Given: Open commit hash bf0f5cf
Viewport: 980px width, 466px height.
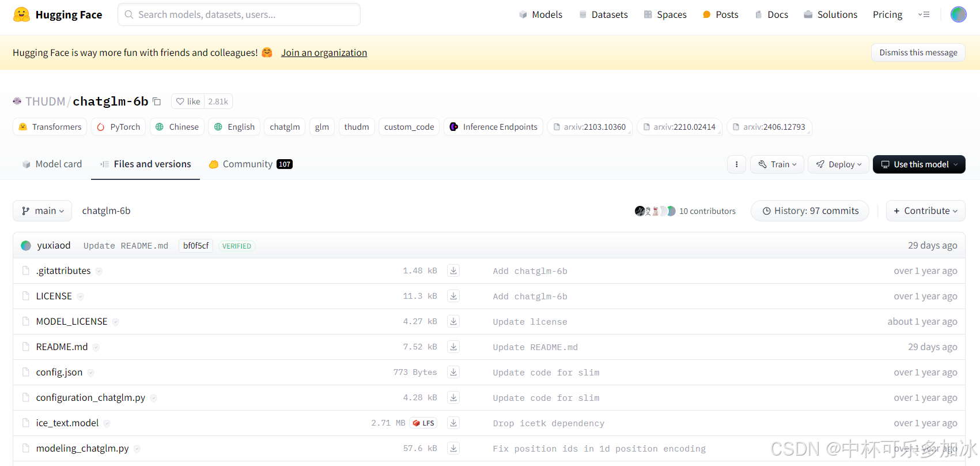Looking at the screenshot, I should click(x=196, y=246).
